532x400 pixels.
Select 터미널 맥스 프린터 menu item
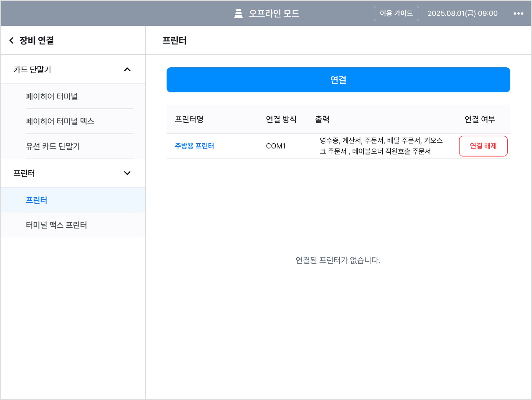[x=73, y=225]
